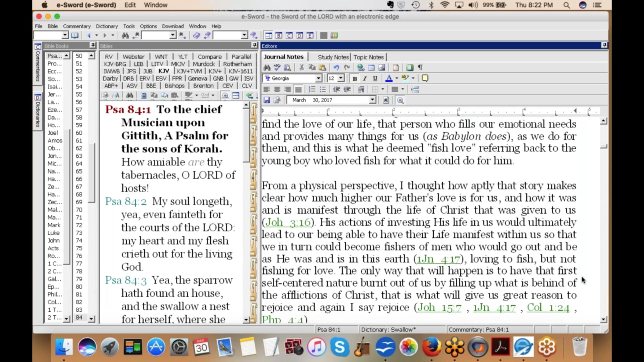Viewport: 644px width, 362px height.
Task: Click the numbered list icon
Action: click(312, 89)
